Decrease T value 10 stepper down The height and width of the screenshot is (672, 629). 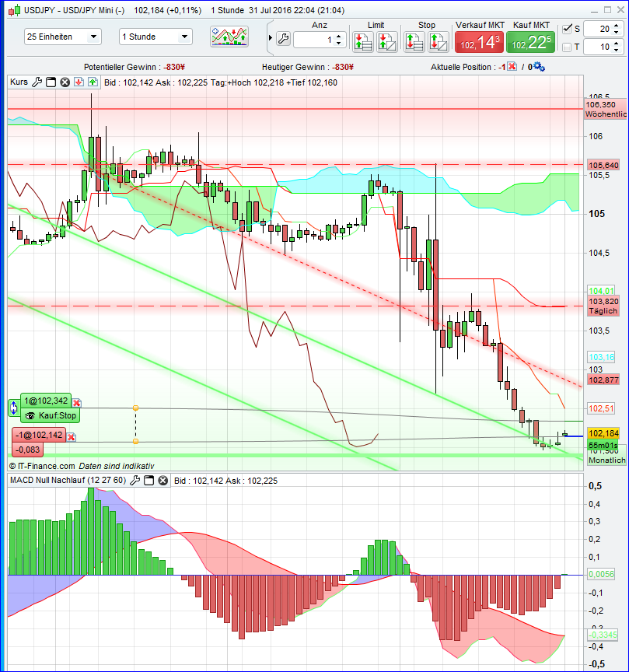pyautogui.click(x=616, y=50)
